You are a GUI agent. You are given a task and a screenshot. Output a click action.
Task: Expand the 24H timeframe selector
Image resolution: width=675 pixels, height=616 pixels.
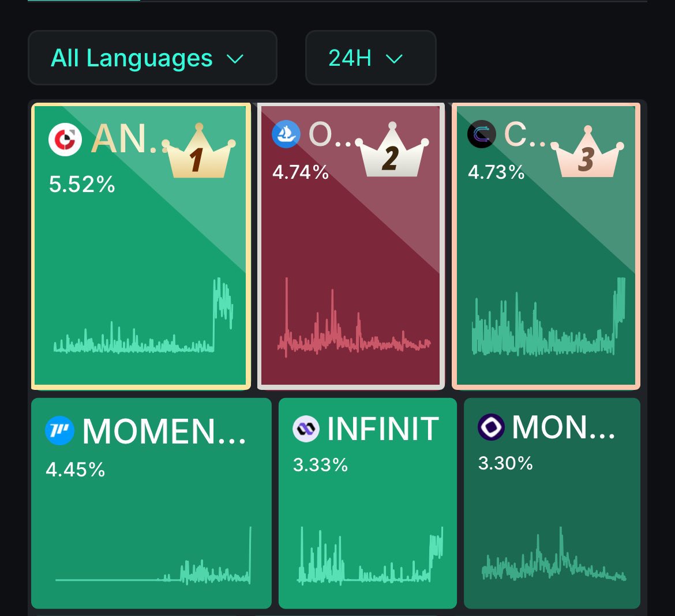pos(370,58)
